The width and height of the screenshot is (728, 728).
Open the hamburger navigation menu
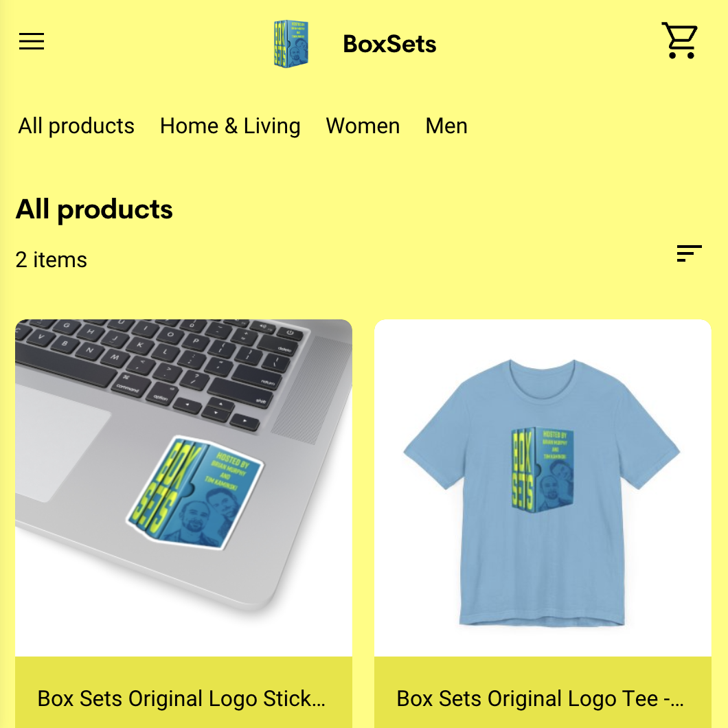[32, 42]
